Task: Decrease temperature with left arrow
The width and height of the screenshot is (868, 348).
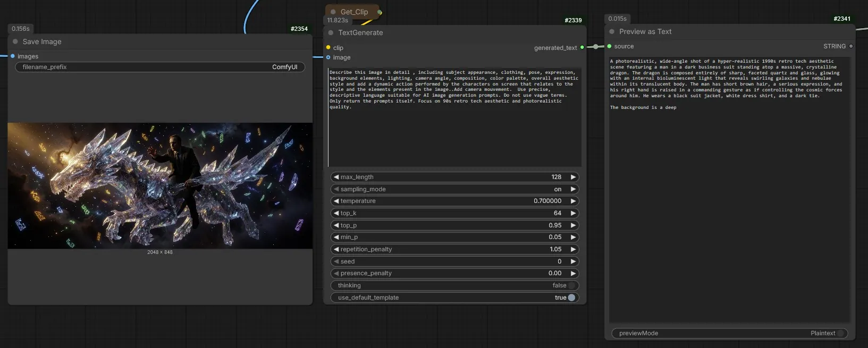Action: click(336, 201)
